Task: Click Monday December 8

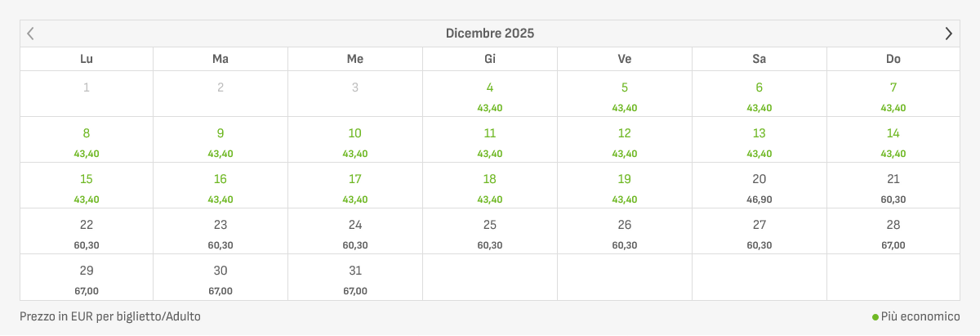Action: tap(87, 140)
